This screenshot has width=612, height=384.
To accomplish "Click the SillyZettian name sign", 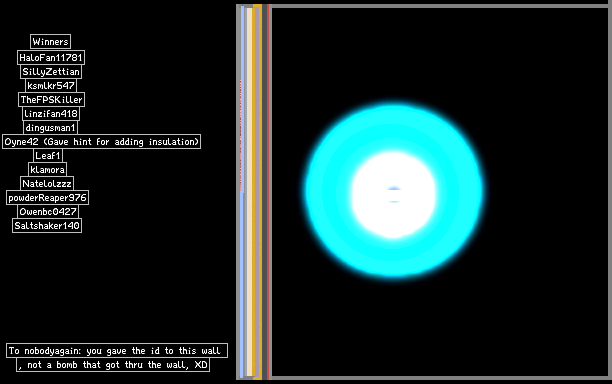I will (x=51, y=72).
